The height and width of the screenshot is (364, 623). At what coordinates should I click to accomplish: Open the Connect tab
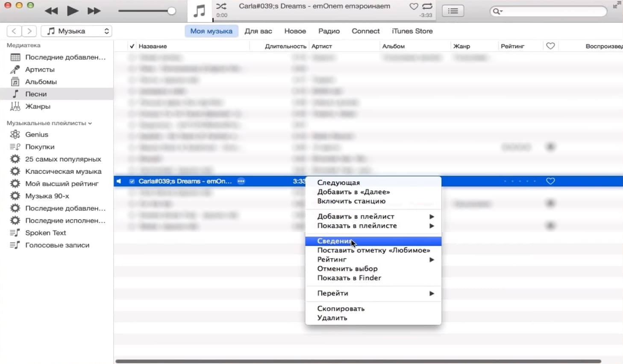[x=366, y=31]
